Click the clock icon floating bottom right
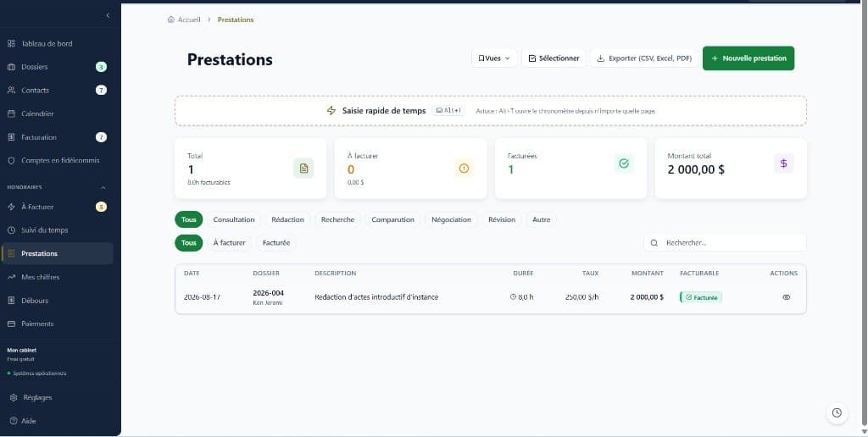The image size is (868, 437). (x=837, y=412)
